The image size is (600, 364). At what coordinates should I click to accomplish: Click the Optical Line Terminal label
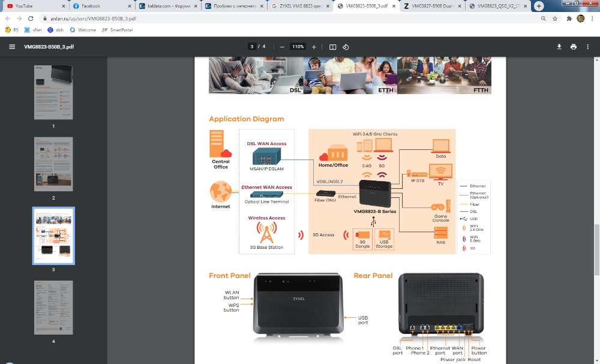(267, 202)
